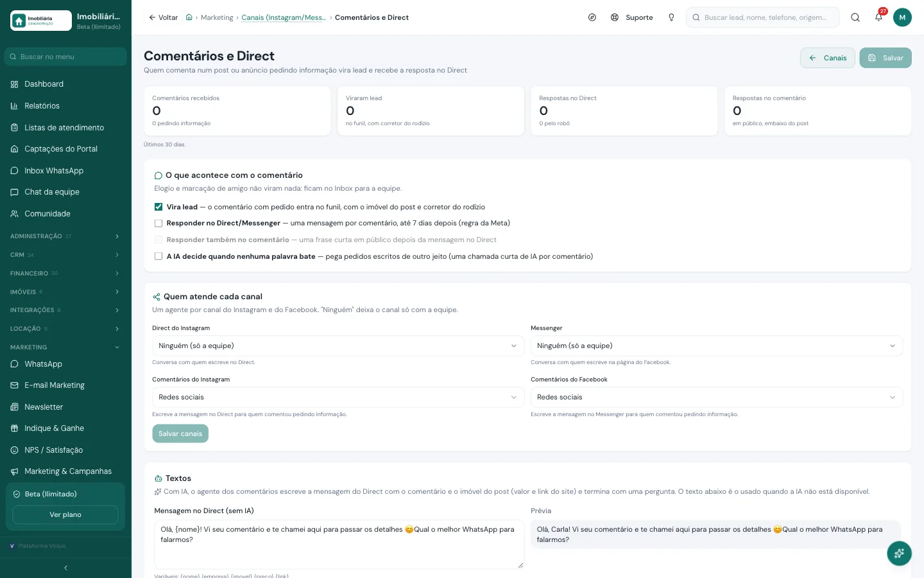Open Relatórios in the sidebar
This screenshot has width=924, height=578.
[65, 106]
